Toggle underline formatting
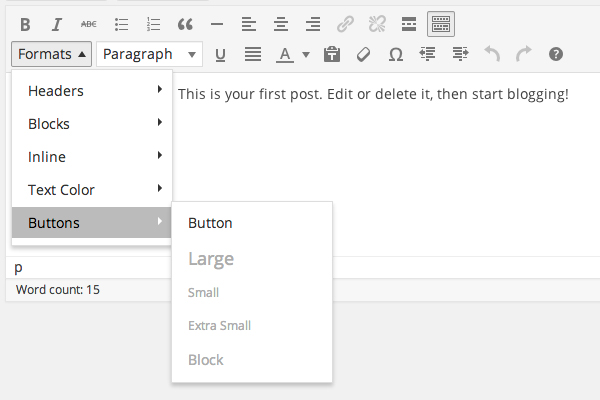600x400 pixels. tap(220, 54)
